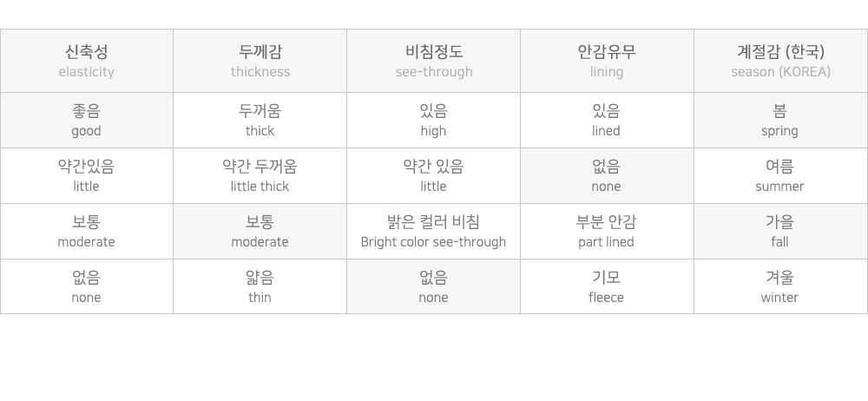Click the 'little thick' thickness cell

[260, 175]
